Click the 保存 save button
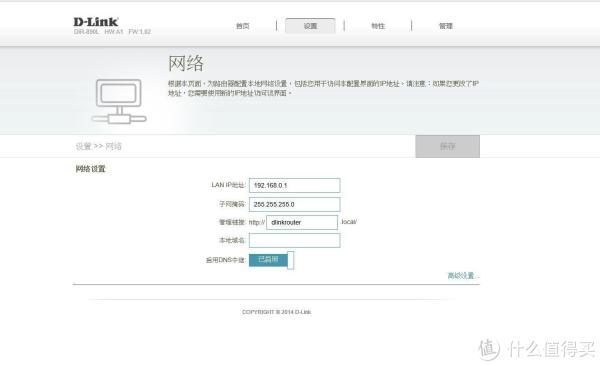The image size is (600, 366). [447, 146]
